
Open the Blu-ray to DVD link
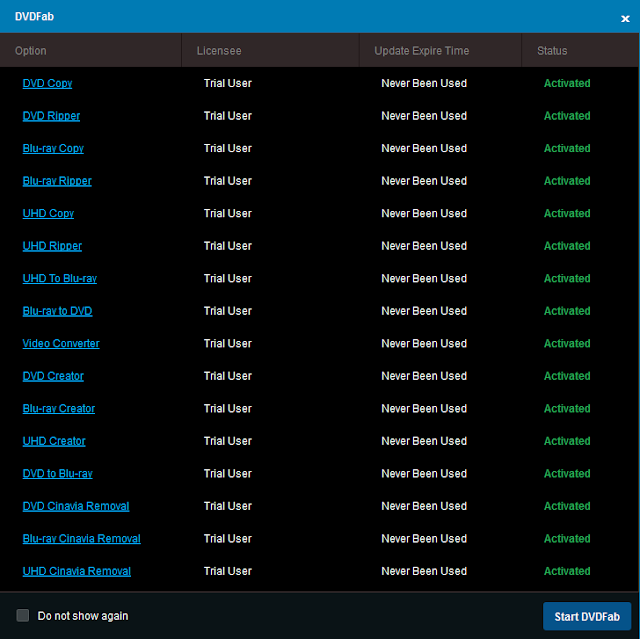click(x=58, y=311)
